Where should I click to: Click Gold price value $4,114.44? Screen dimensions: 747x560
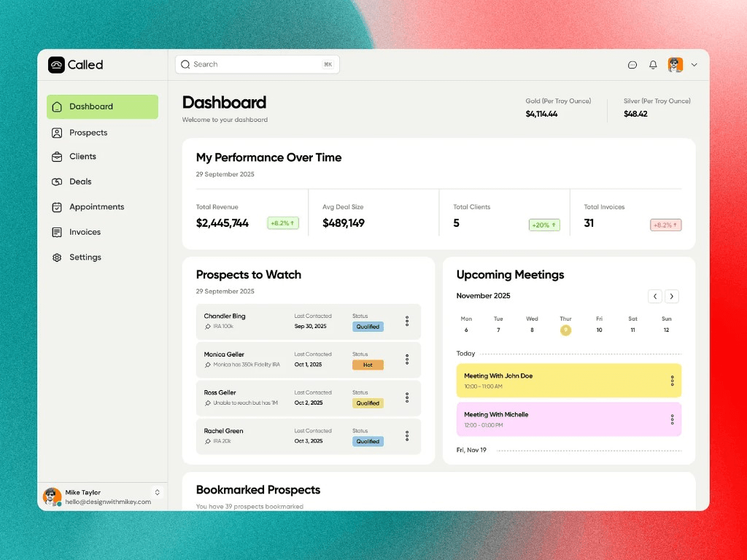(x=541, y=114)
